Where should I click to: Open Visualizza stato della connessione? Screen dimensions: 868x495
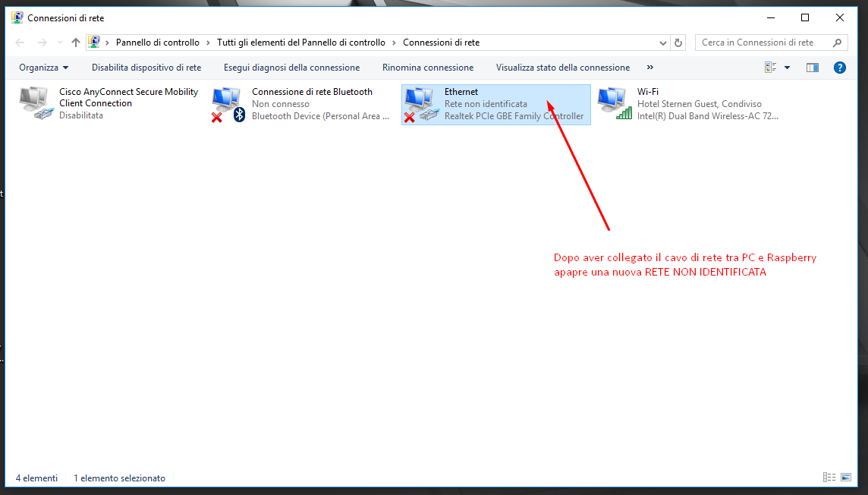pos(563,68)
